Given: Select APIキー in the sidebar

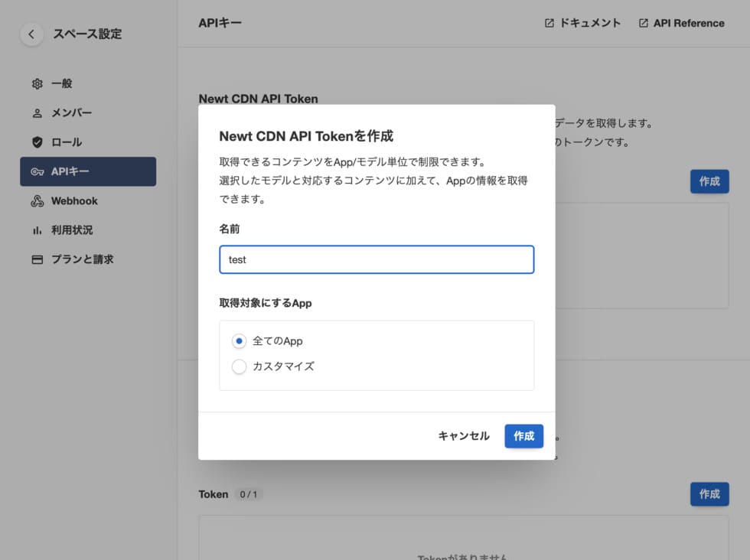Looking at the screenshot, I should [x=88, y=171].
